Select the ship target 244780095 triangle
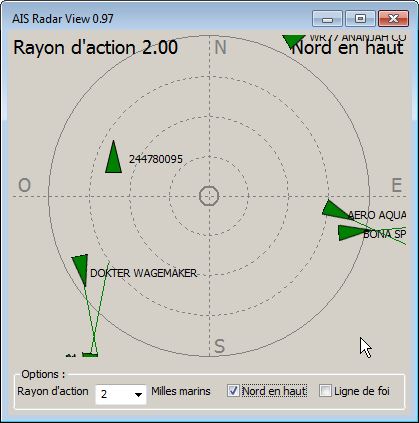This screenshot has width=419, height=423. click(113, 157)
